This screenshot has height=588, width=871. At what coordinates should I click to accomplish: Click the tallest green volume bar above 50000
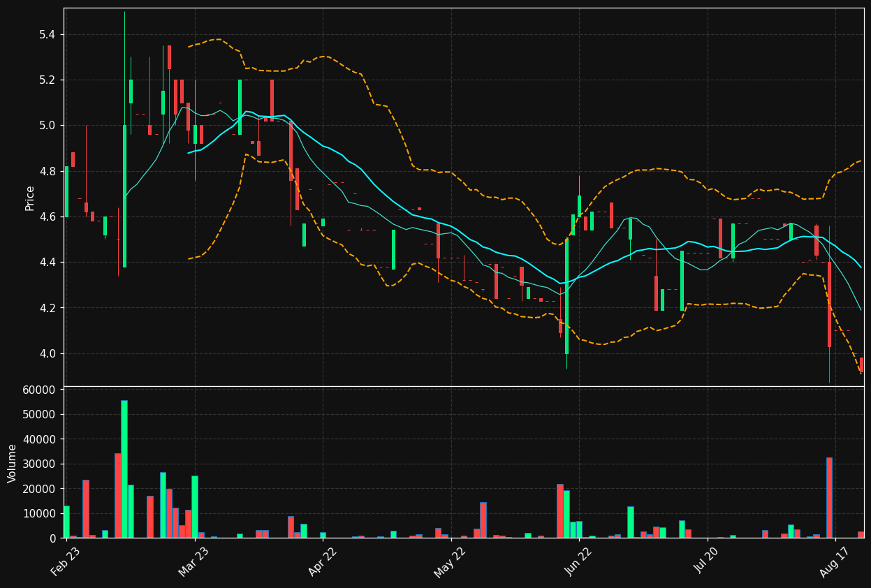124,469
